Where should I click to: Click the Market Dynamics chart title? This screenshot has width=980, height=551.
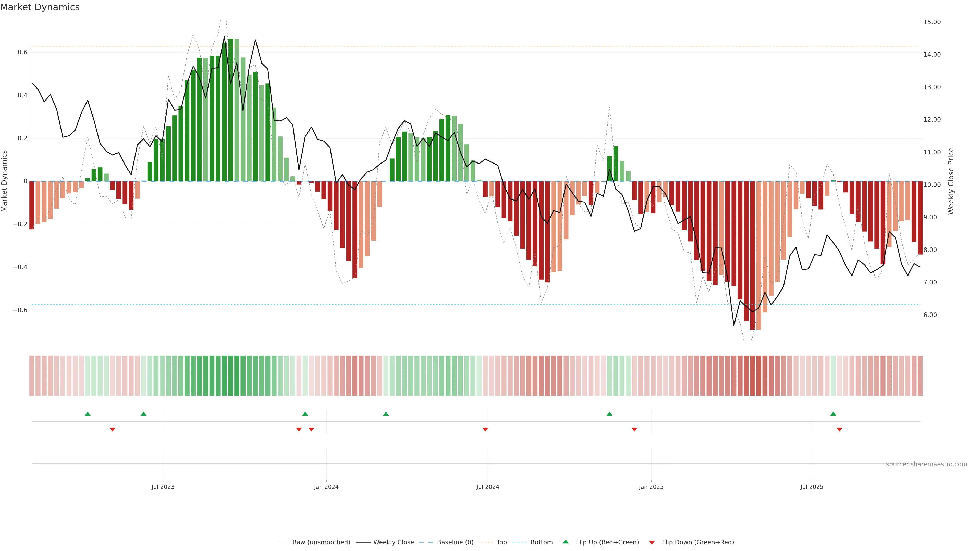40,7
